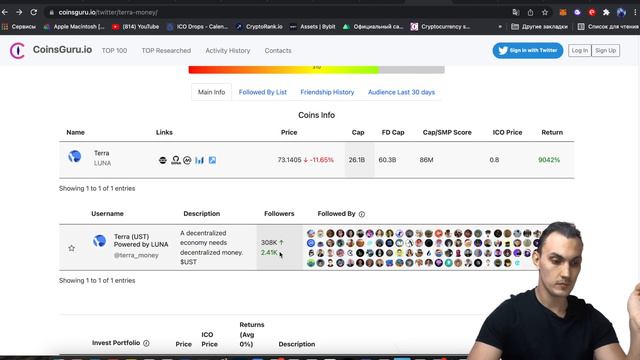
Task: Open the page translate icon in address bar
Action: [x=516, y=12]
